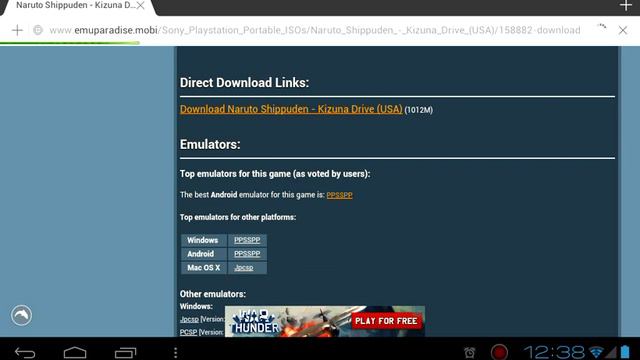Screen dimensions: 640x360
Task: Select the Other emulators: heading
Action: [213, 294]
